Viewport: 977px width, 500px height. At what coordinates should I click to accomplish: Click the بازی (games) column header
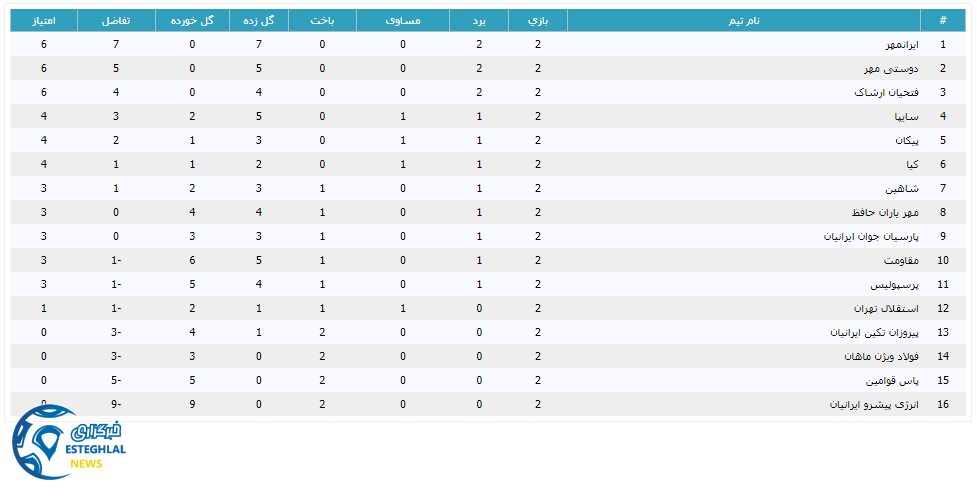(538, 20)
